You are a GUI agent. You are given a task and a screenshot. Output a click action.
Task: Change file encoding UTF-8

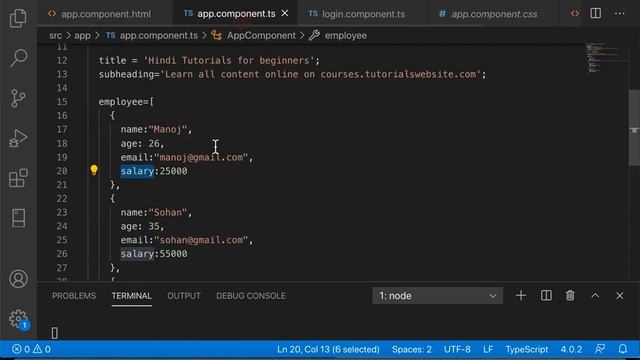click(x=457, y=349)
